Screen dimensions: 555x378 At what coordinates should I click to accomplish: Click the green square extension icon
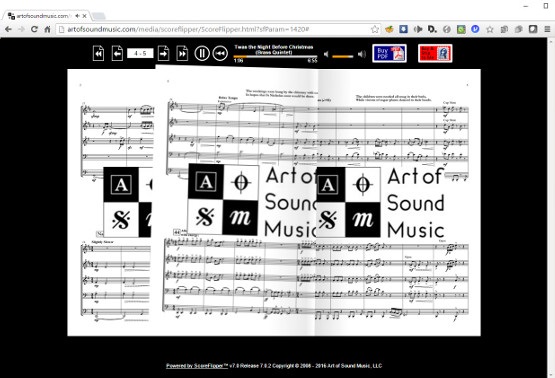click(461, 29)
